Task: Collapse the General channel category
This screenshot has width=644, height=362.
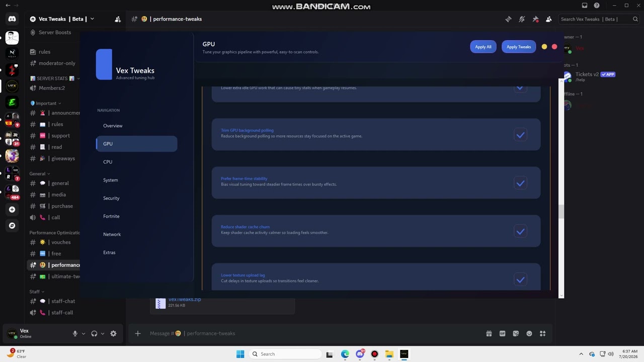Action: click(40, 173)
